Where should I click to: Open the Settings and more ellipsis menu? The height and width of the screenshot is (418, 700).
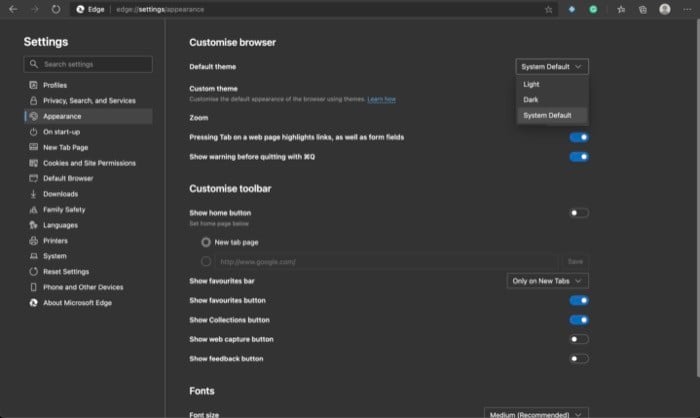pos(687,9)
